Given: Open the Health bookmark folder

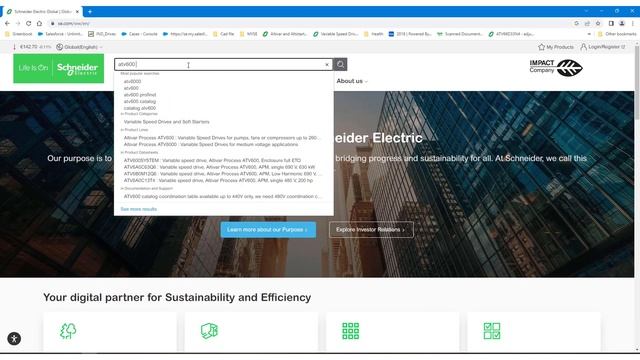Looking at the screenshot, I should coord(373,34).
